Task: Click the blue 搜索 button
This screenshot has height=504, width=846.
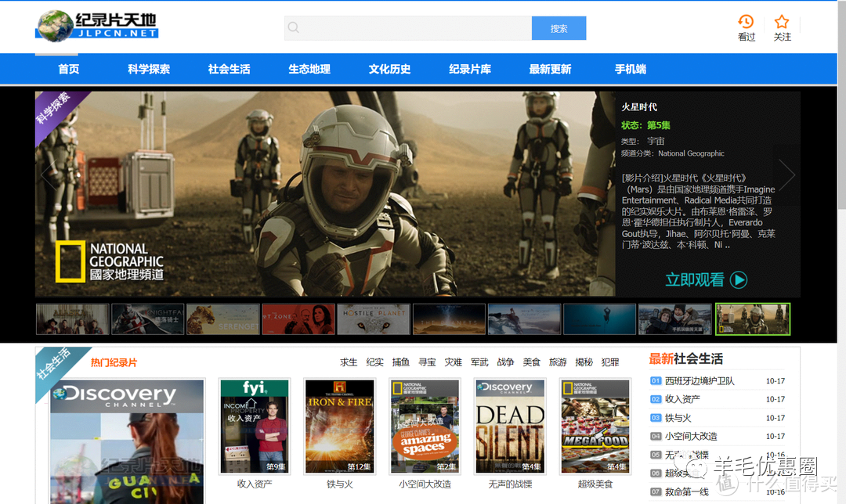Action: (559, 28)
